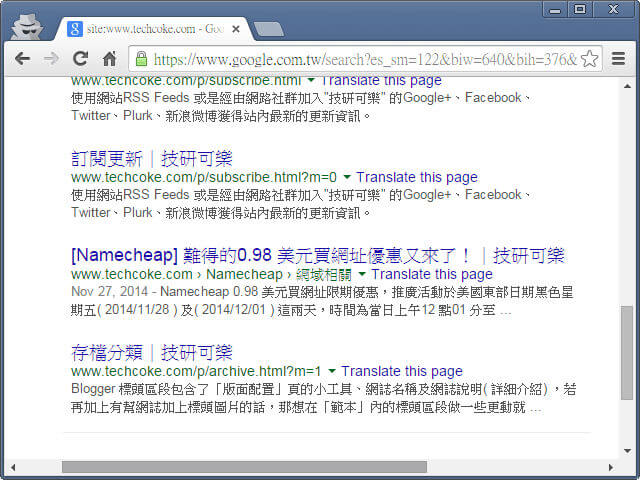Open the 訂閱更新 | 技研可樂 result title
The height and width of the screenshot is (480, 640).
[x=151, y=158]
